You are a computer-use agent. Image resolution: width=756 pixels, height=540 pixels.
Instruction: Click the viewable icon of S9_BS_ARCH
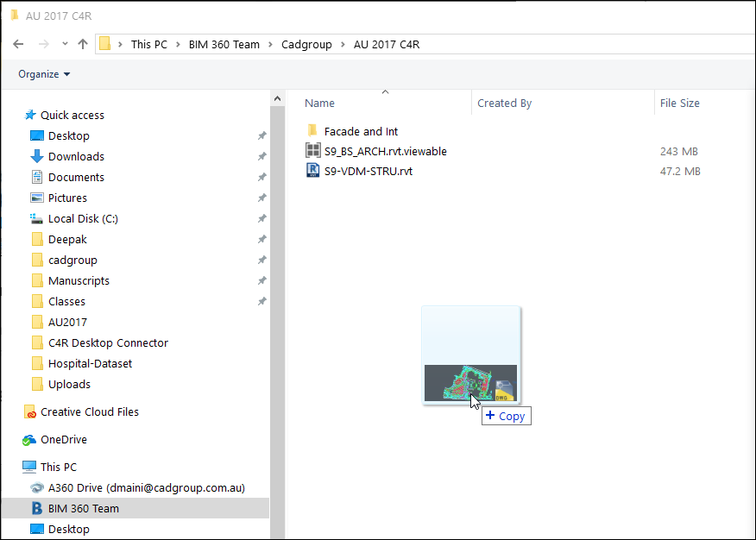pos(312,150)
